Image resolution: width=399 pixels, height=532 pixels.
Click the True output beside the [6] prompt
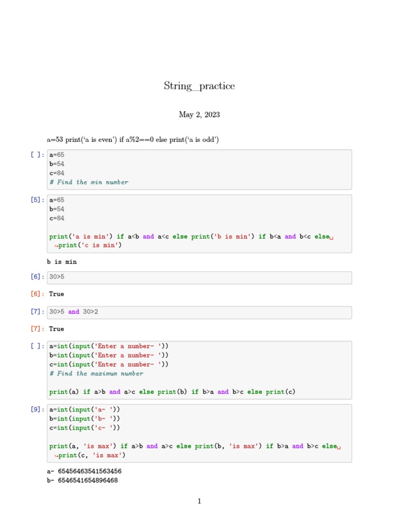pos(56,294)
